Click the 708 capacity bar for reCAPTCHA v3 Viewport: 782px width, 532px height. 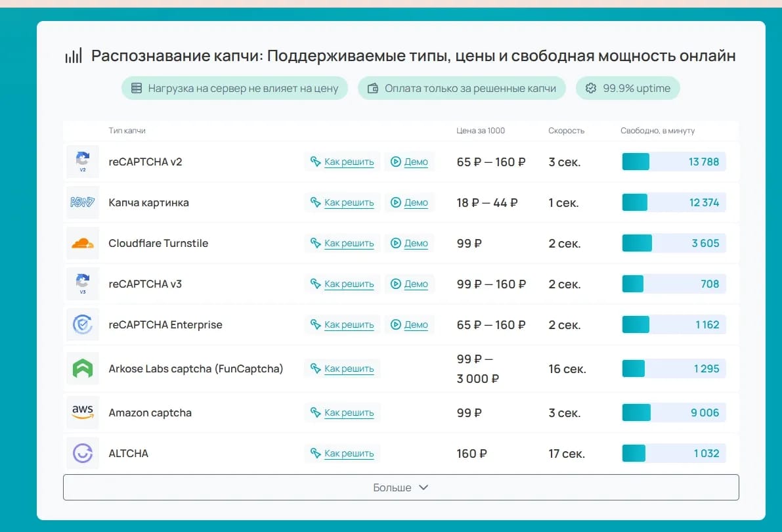click(674, 284)
